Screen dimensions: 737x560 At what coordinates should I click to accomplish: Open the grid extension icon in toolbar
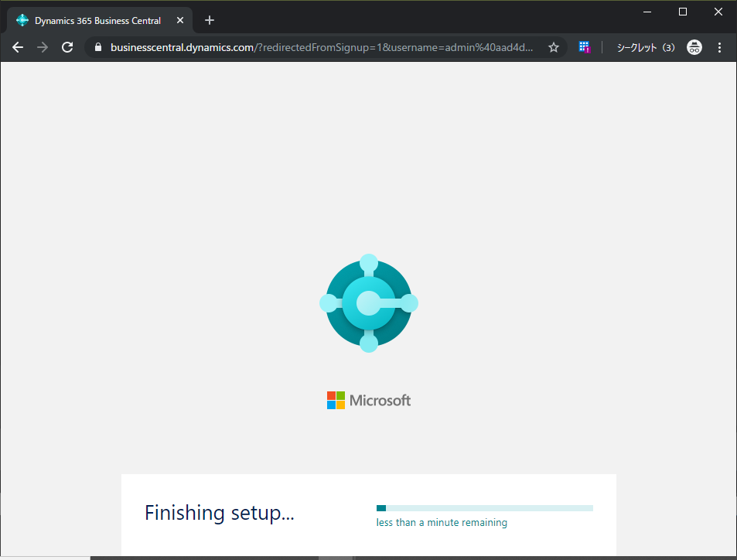pos(584,47)
